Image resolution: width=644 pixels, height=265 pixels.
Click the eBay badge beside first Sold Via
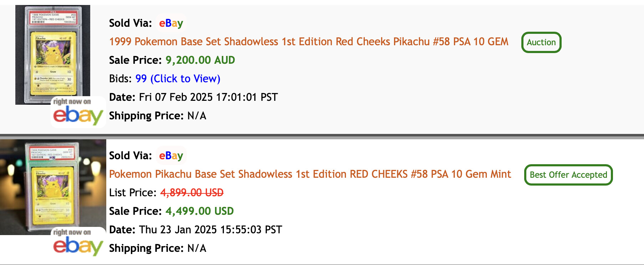pyautogui.click(x=171, y=23)
